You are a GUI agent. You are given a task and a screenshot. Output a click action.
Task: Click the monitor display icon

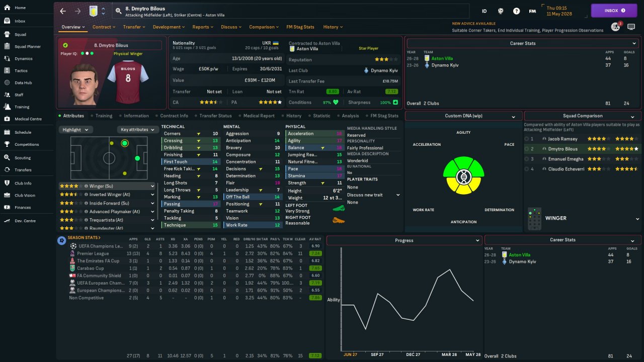coord(631,27)
